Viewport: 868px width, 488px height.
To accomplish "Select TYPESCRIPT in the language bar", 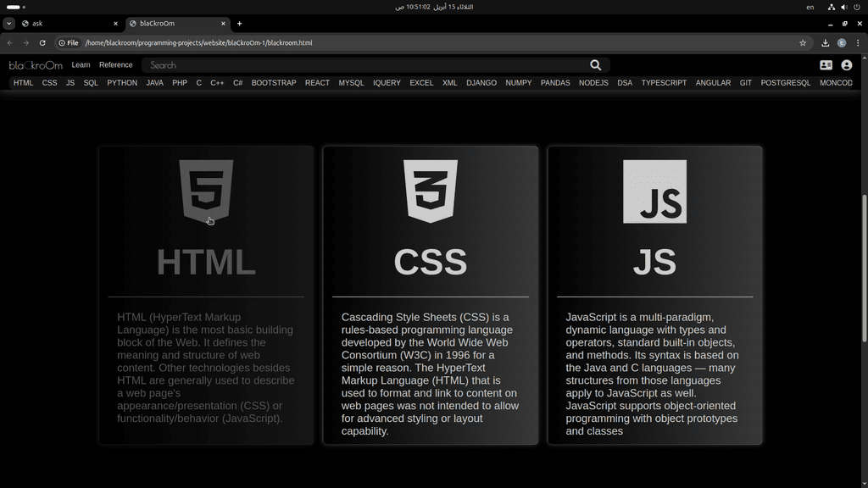I will 665,83.
